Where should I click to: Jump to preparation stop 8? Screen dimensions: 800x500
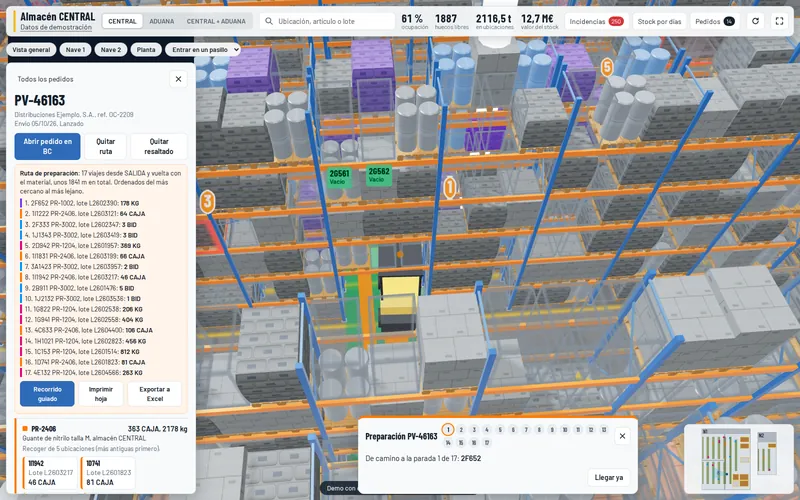pos(539,430)
